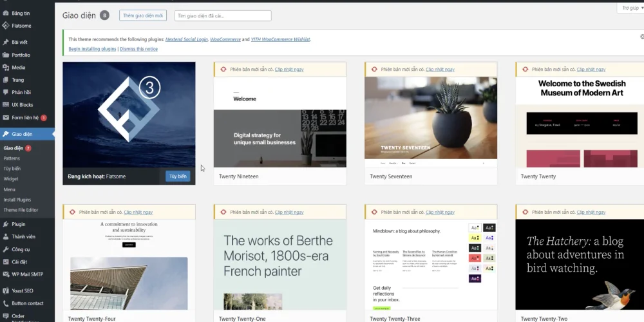Click Cập nhật ngay on Twenty Nineteen
The image size is (644, 322).
click(x=289, y=70)
